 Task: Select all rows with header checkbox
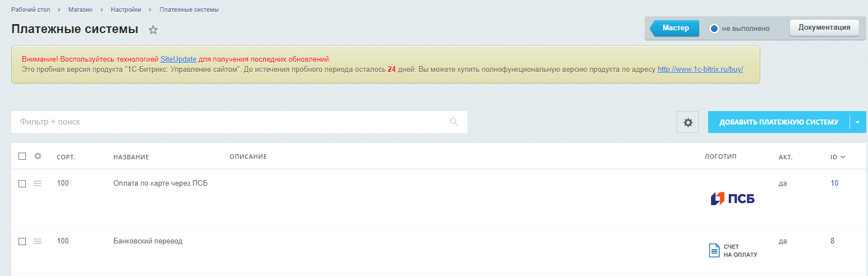click(22, 157)
